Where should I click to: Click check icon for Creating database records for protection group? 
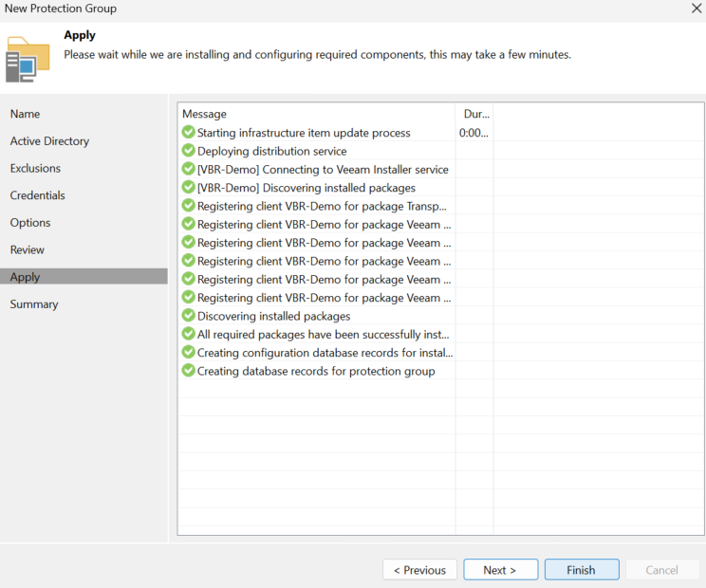pos(188,371)
